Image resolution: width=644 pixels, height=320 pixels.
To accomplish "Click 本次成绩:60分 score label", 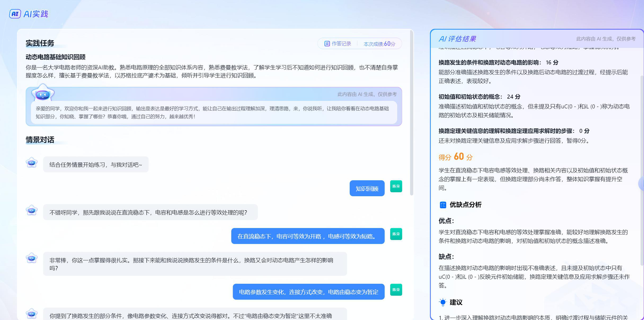I will point(379,44).
